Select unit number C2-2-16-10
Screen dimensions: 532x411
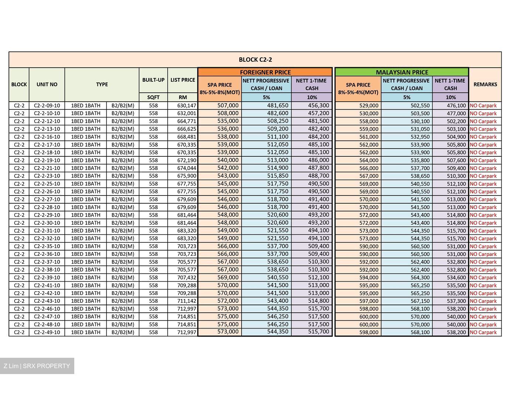47,137
